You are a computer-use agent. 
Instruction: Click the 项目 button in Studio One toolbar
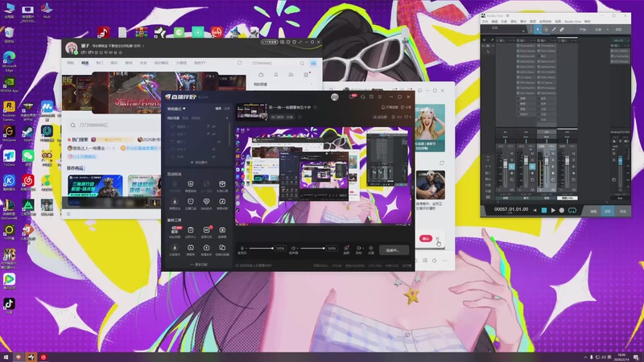click(618, 30)
